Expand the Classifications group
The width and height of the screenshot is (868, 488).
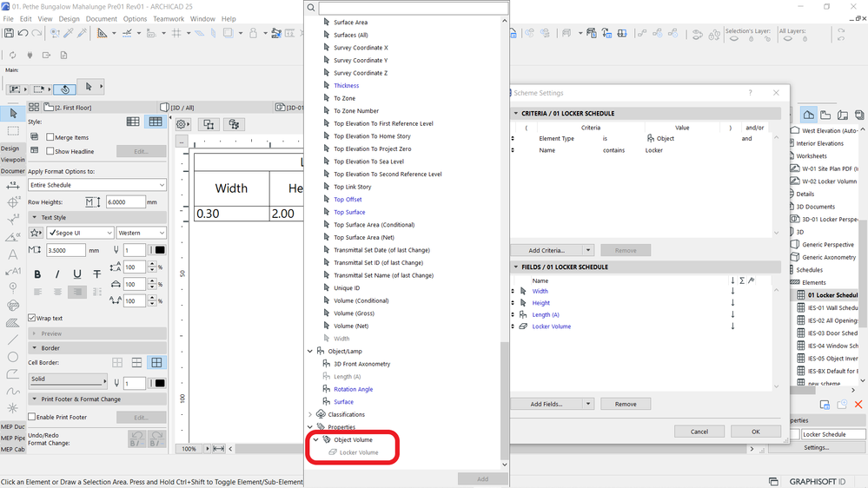310,414
